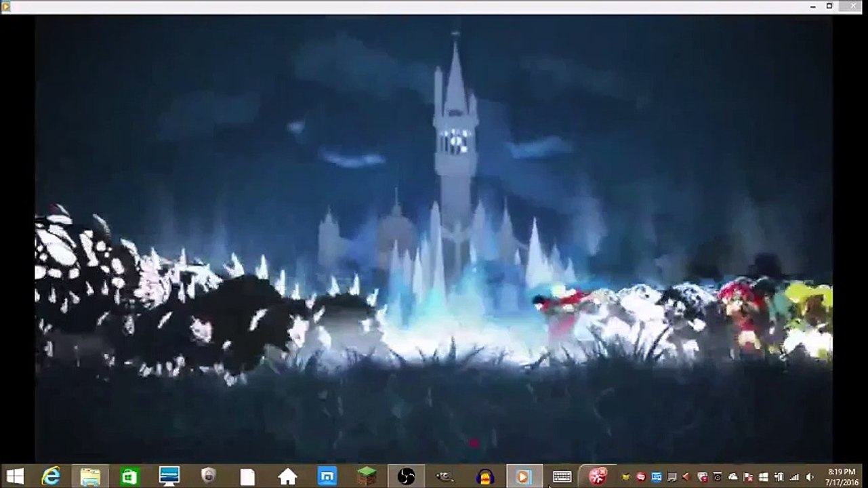This screenshot has width=868, height=488.
Task: Open the Windows Start button
Action: coord(15,476)
